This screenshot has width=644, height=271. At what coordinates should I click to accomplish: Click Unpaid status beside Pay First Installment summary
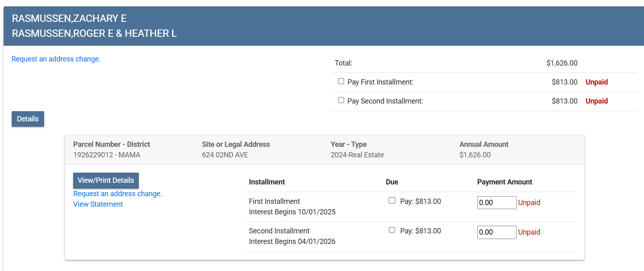click(x=597, y=82)
